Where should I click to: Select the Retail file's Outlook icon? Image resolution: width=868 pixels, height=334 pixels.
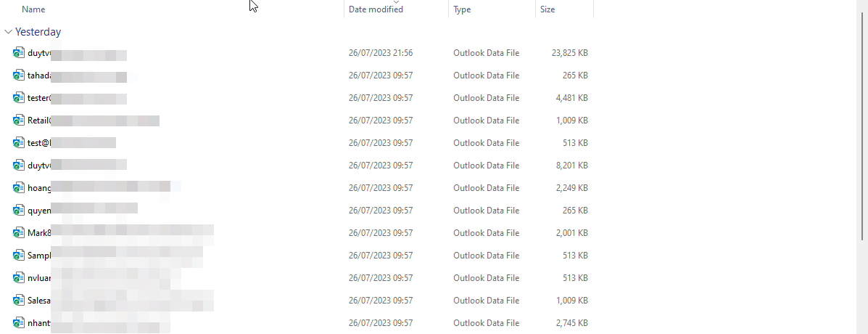pos(19,121)
